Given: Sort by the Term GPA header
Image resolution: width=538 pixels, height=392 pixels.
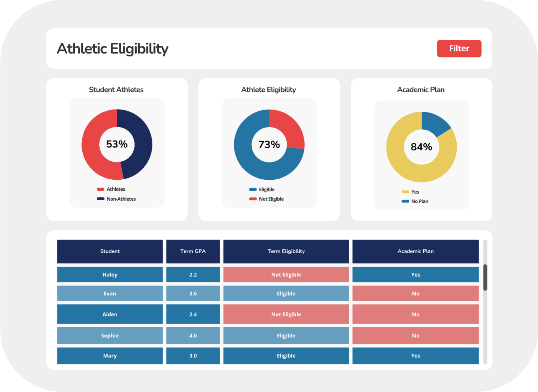Looking at the screenshot, I should (193, 251).
